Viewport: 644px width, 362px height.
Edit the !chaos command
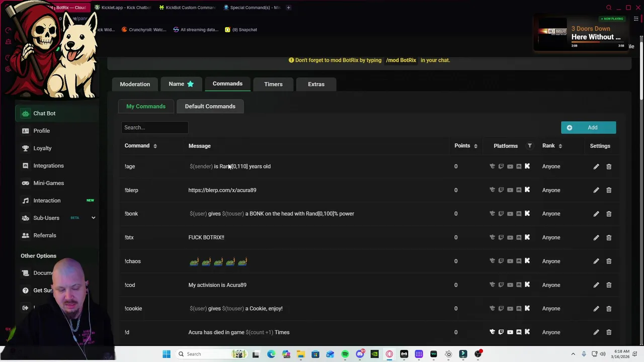pos(596,261)
